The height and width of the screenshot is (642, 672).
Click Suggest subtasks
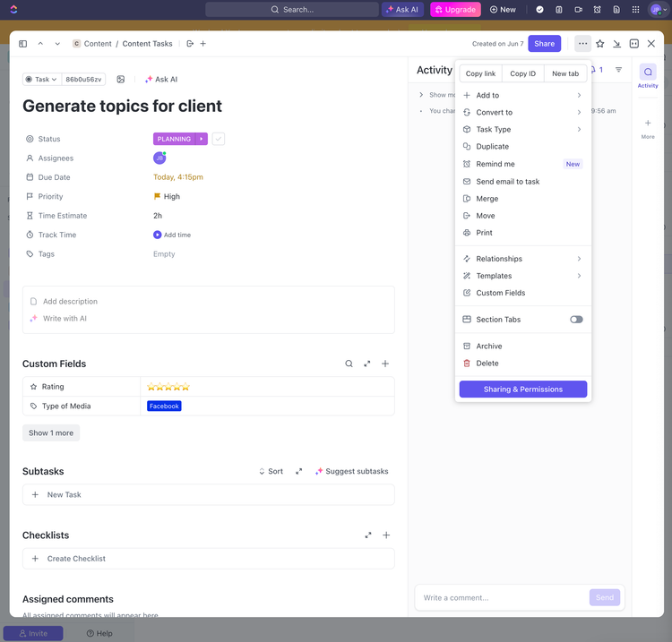351,471
